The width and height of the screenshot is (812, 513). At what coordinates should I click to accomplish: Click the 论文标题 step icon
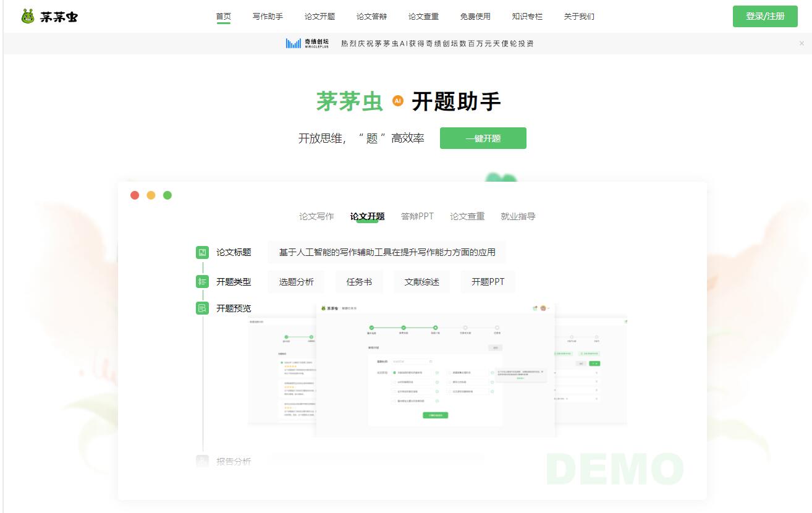coord(202,252)
